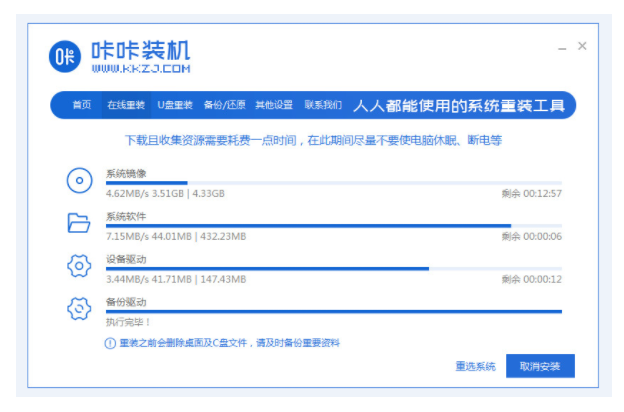The height and width of the screenshot is (412, 624).
Task: Minimize the installer window
Action: 562,47
